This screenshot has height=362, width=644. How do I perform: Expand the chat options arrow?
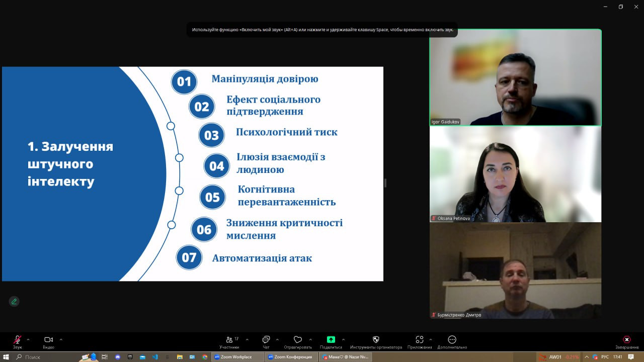tap(277, 339)
